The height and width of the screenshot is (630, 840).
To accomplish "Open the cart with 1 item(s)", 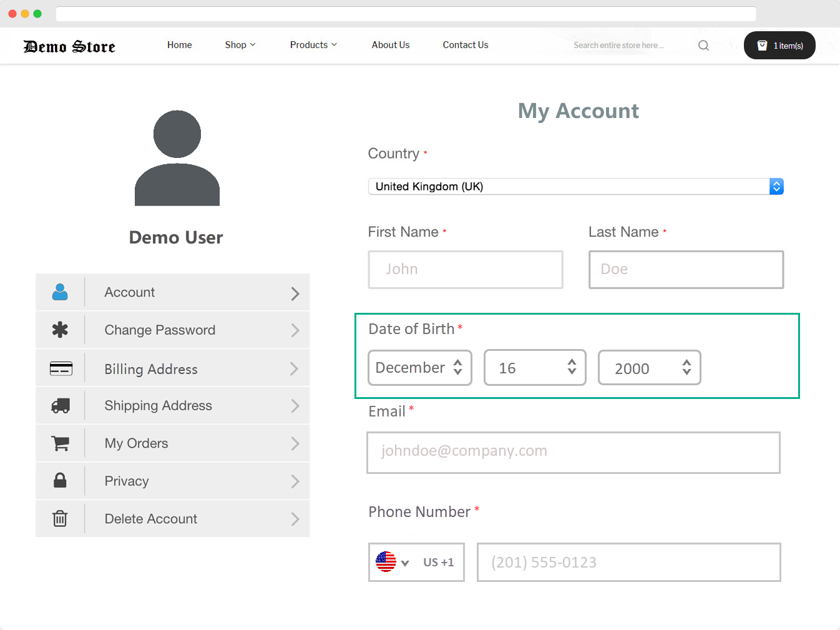I will click(779, 46).
